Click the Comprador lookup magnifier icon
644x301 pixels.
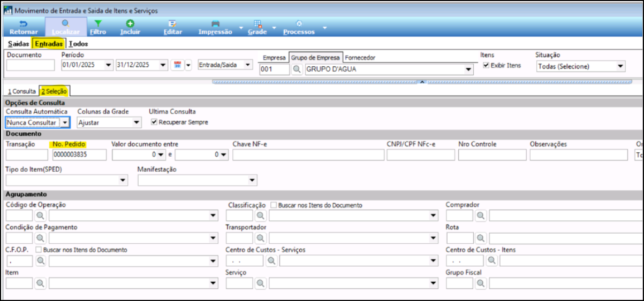point(481,215)
